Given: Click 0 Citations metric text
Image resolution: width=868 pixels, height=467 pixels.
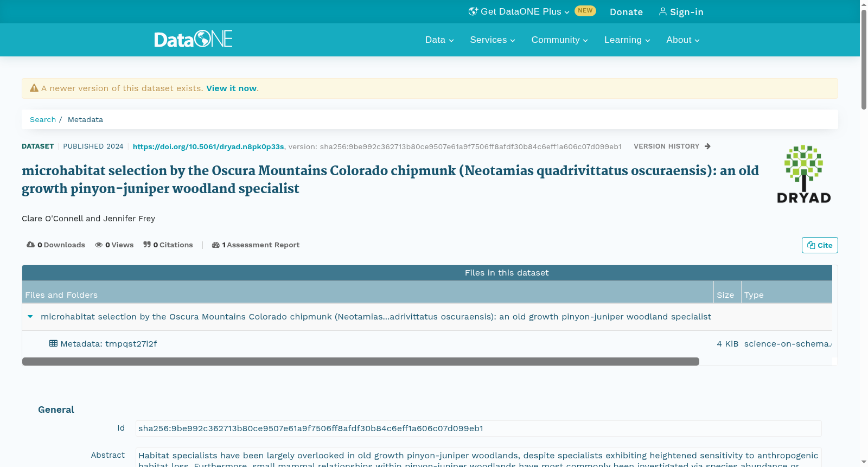Looking at the screenshot, I should (173, 245).
